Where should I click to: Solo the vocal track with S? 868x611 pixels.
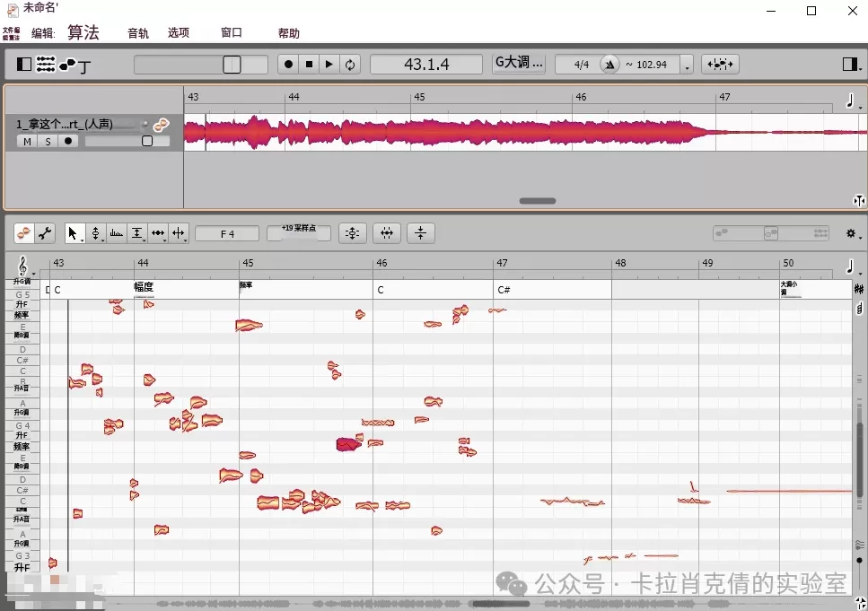click(48, 141)
